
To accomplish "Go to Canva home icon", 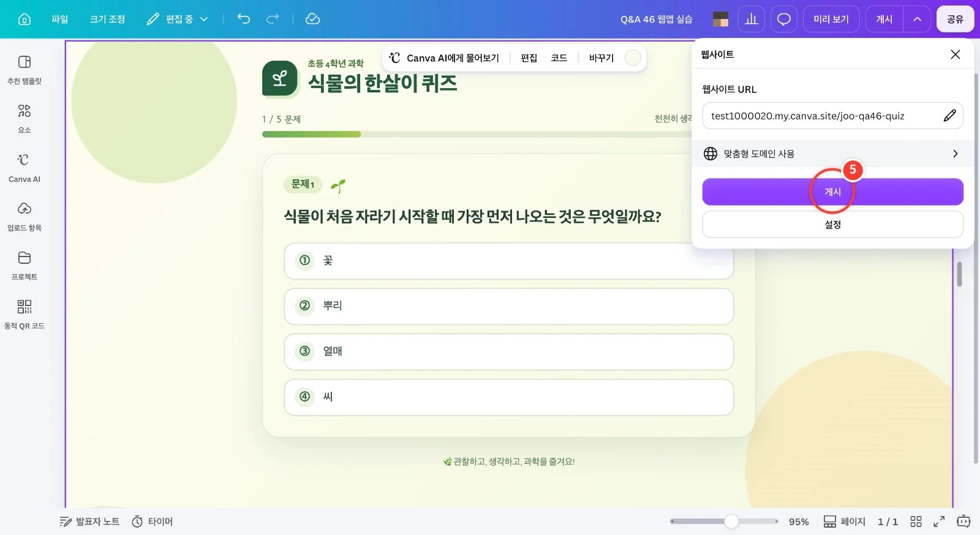I will coord(24,19).
